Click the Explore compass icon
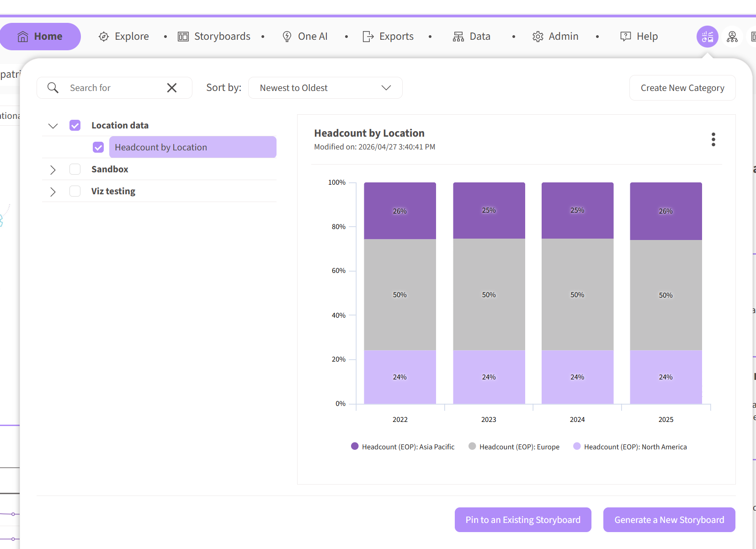756x549 pixels. (x=104, y=37)
